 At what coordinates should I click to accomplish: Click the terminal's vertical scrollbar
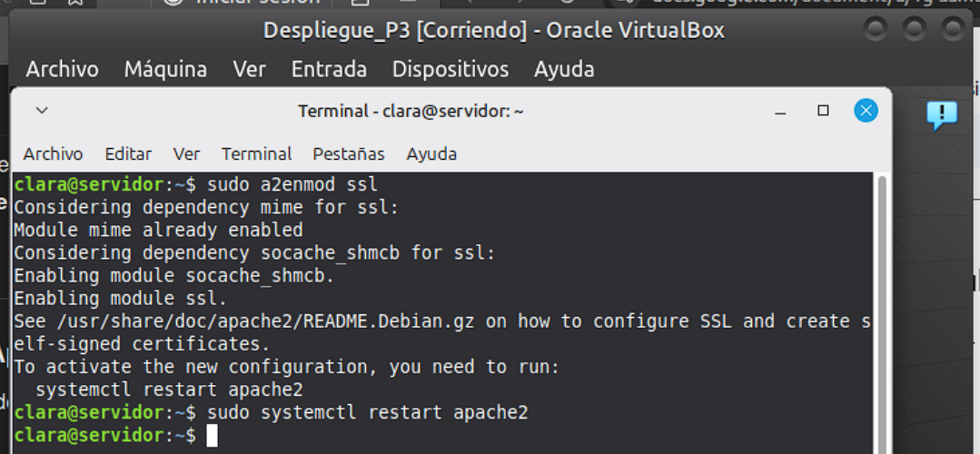881,309
